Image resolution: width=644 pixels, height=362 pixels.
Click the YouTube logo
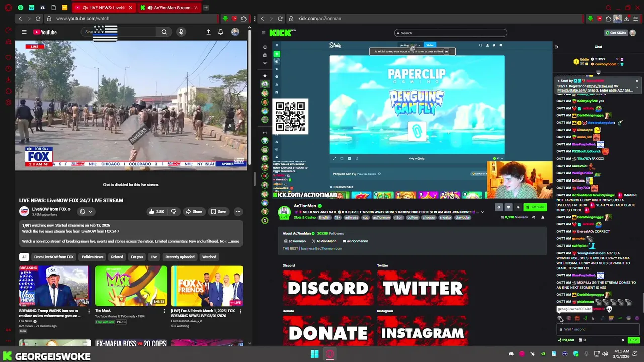(45, 32)
